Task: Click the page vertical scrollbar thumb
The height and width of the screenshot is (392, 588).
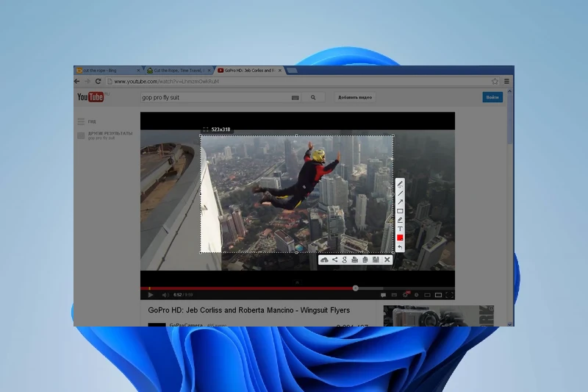Action: (x=509, y=118)
